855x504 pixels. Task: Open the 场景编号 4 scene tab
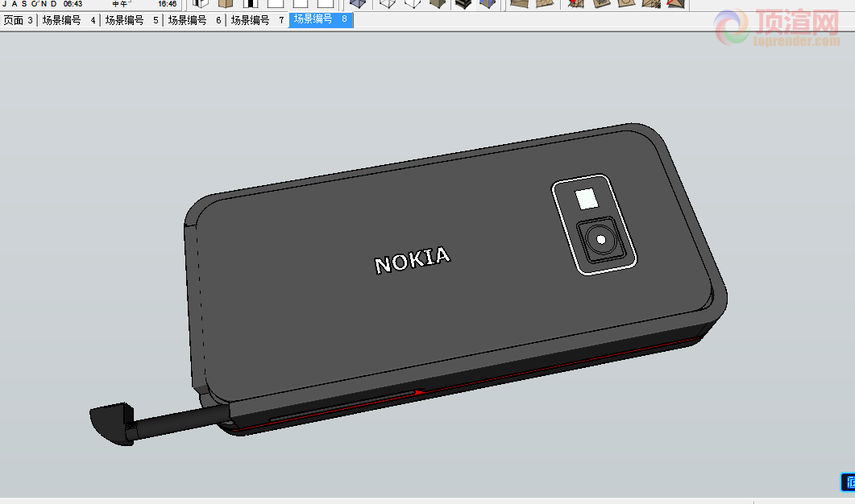[x=68, y=20]
